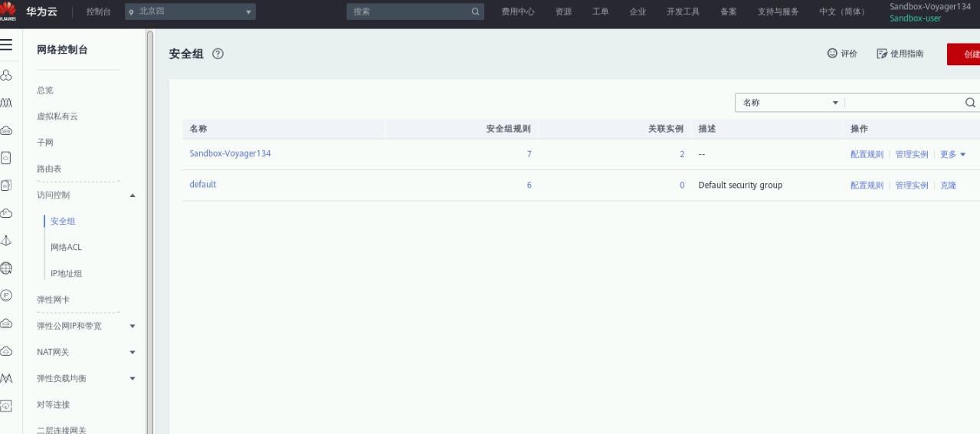This screenshot has height=434, width=980.
Task: Click the circled IP sidebar icon
Action: [x=6, y=295]
